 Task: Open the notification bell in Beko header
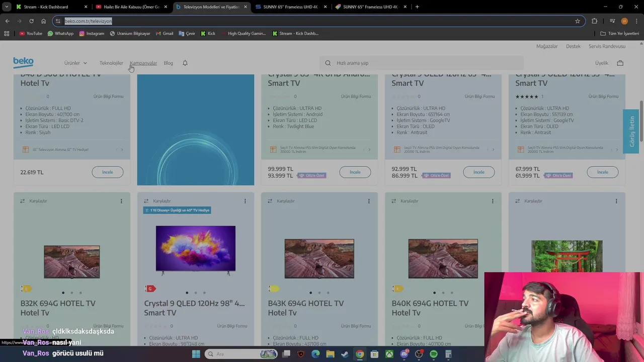click(185, 63)
